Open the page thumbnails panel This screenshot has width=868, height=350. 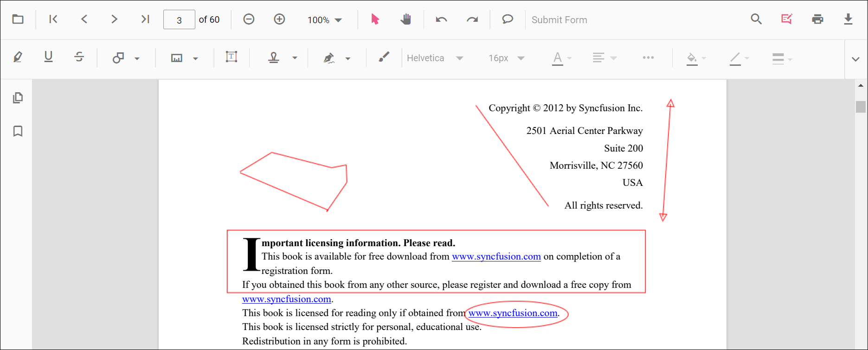pyautogui.click(x=18, y=98)
